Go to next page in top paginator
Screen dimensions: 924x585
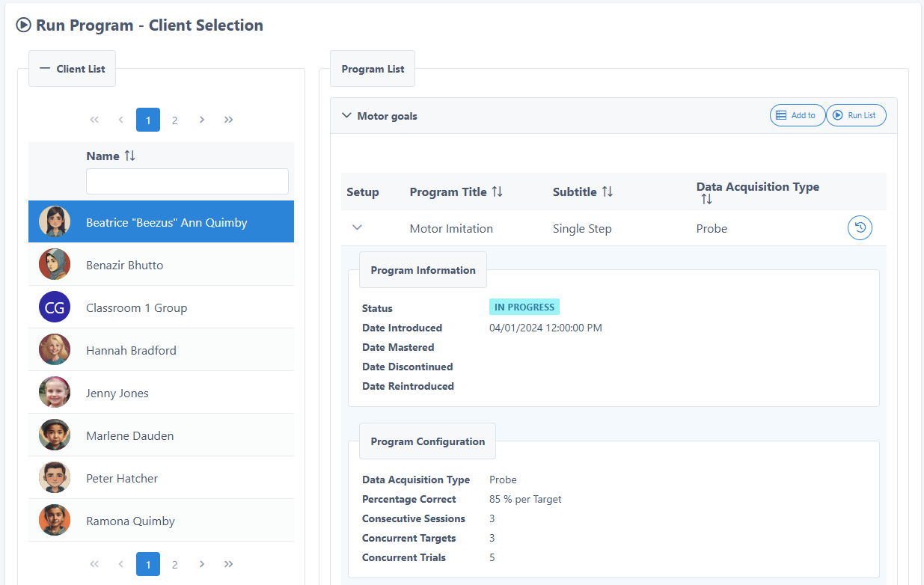click(x=202, y=120)
